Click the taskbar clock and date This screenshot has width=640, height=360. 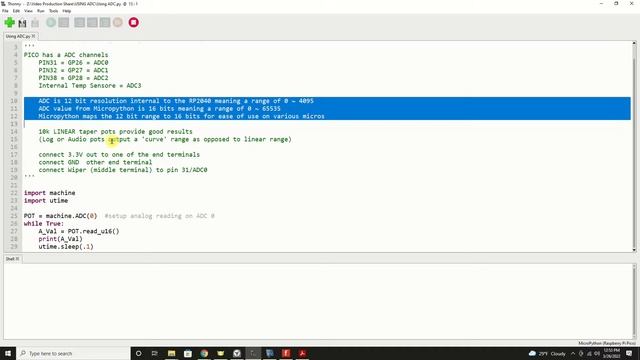pyautogui.click(x=611, y=353)
